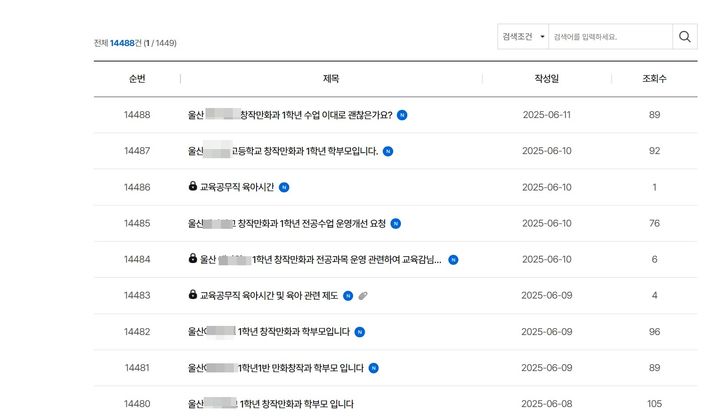The width and height of the screenshot is (719, 418).
Task: Click new badge on row 14485
Action: pos(396,224)
